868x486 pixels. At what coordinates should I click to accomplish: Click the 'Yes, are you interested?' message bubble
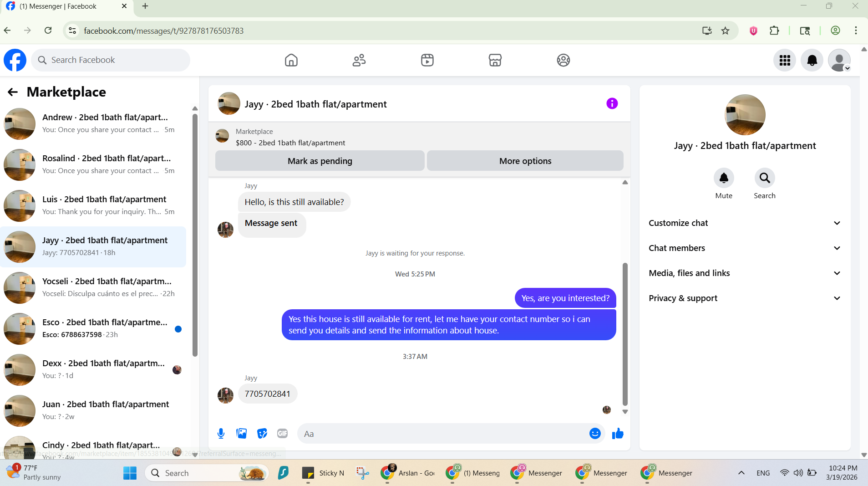point(565,298)
